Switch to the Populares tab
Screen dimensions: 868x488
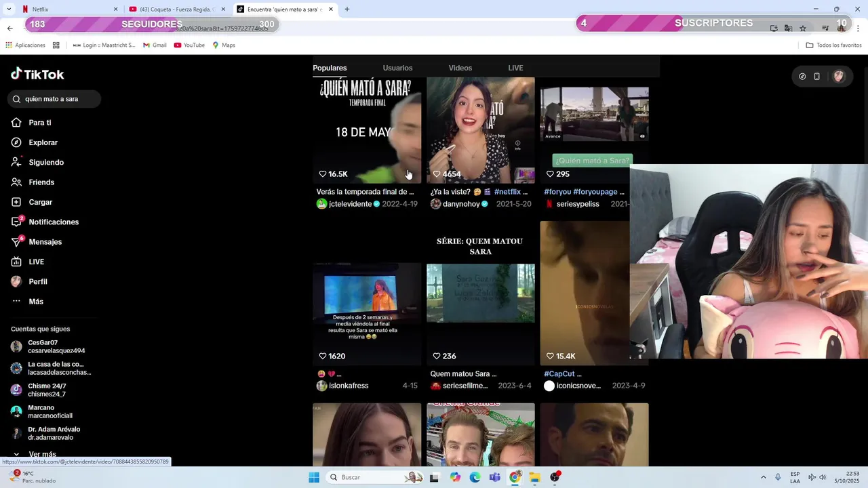pyautogui.click(x=330, y=68)
